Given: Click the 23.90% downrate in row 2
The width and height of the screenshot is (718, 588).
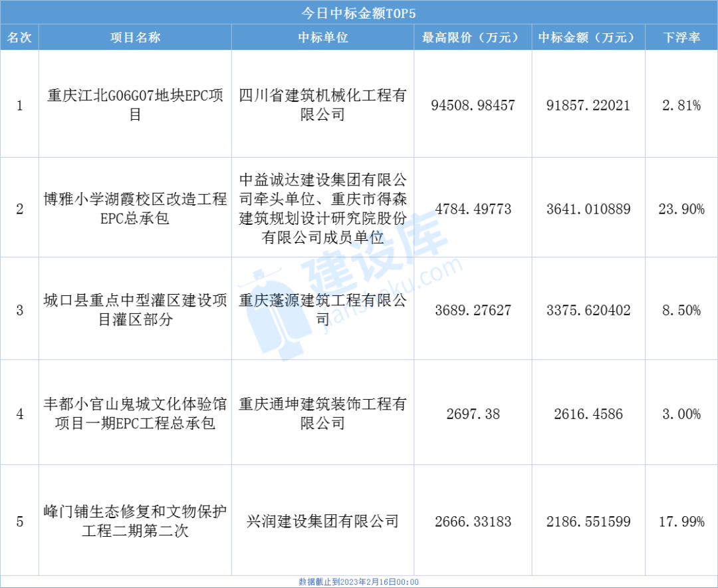Looking at the screenshot, I should pos(681,209).
